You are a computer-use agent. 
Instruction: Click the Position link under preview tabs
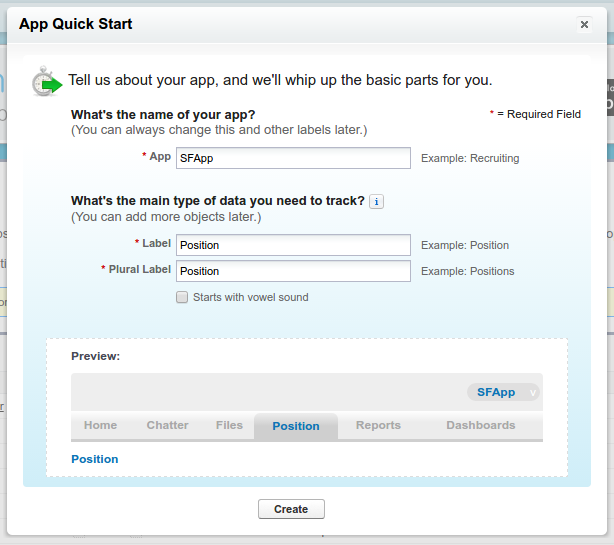(95, 459)
